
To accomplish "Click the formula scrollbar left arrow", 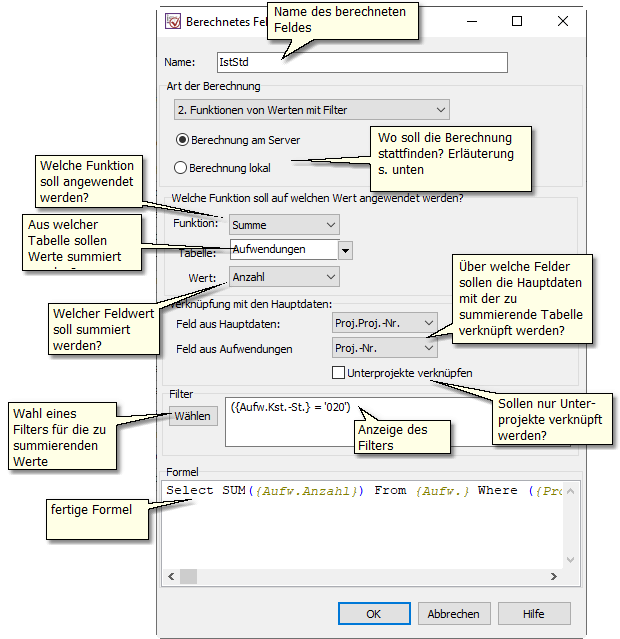I will click(x=172, y=577).
